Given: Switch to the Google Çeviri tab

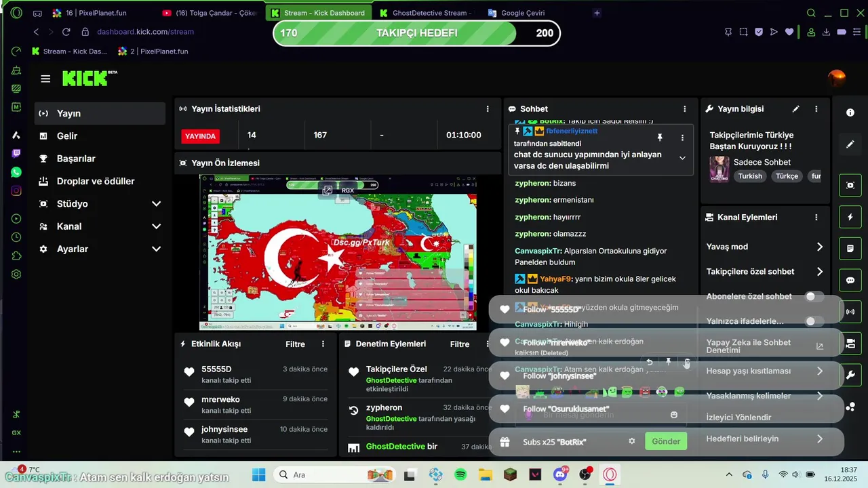Looking at the screenshot, I should [522, 13].
